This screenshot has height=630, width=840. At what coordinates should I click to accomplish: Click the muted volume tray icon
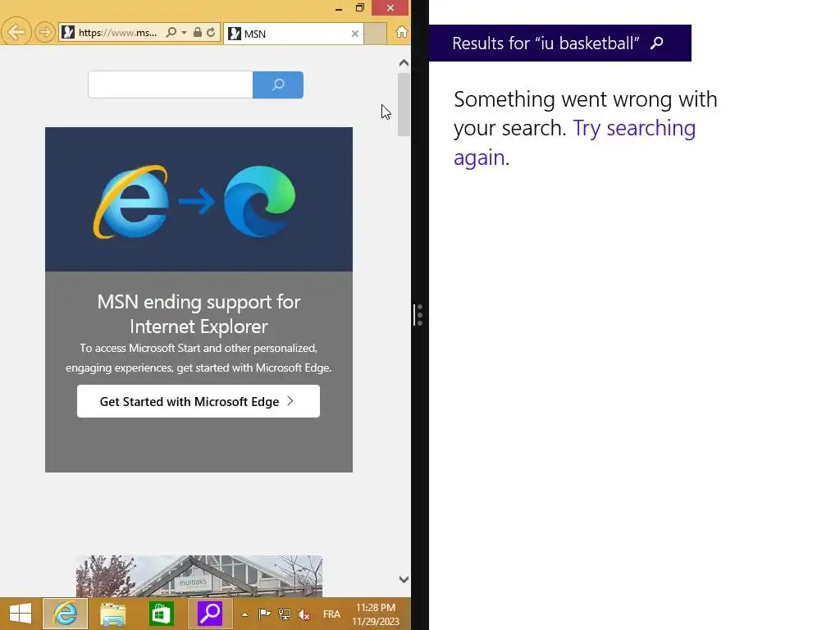304,614
